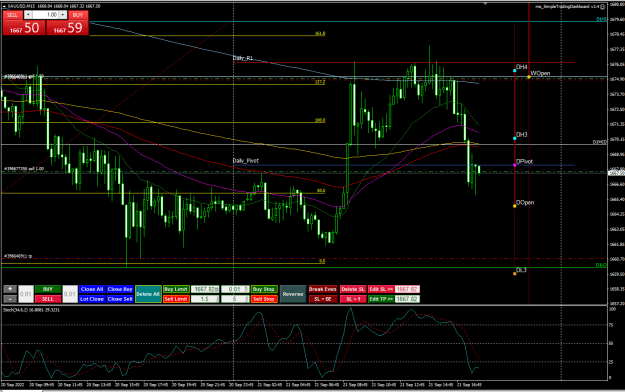Click the Delete SL button
Screen dimensions: 625x392
tap(353, 289)
